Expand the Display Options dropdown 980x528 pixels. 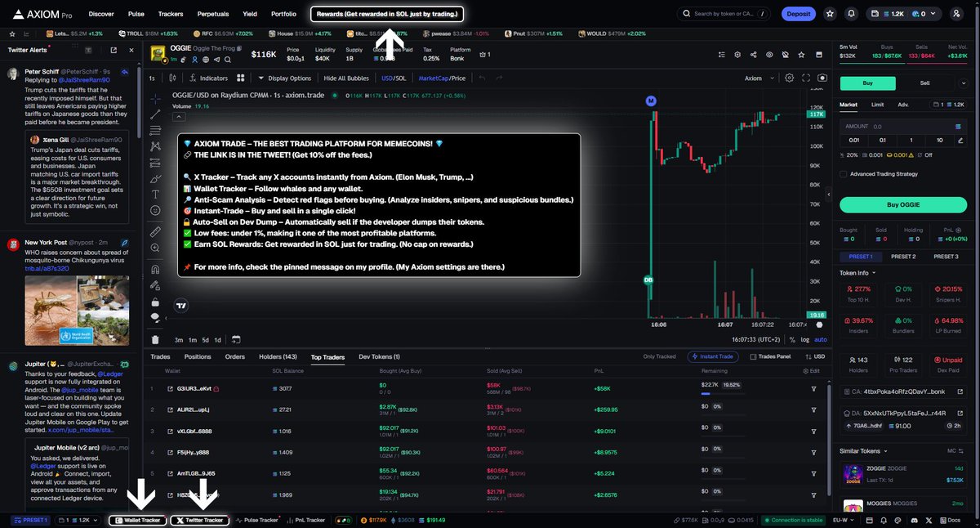[285, 78]
